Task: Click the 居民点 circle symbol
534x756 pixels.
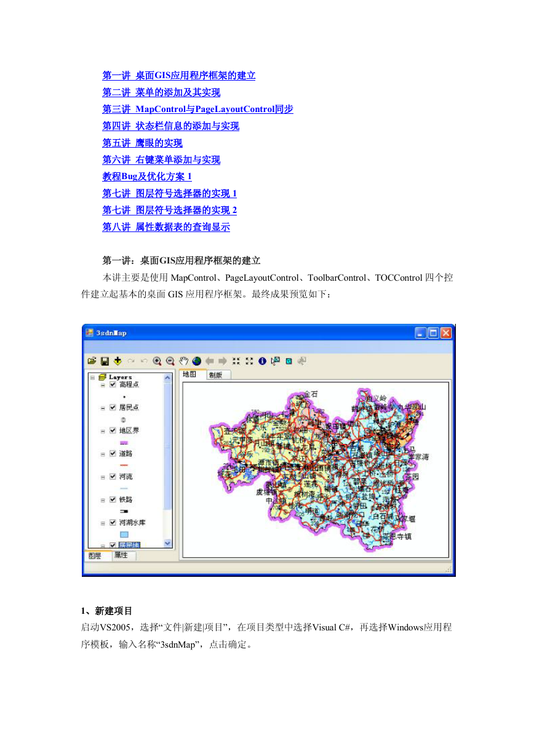Action: click(123, 420)
